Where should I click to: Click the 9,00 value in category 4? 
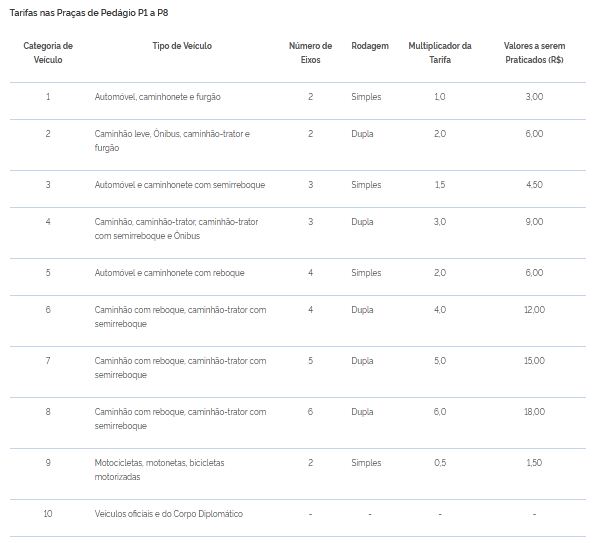point(534,222)
